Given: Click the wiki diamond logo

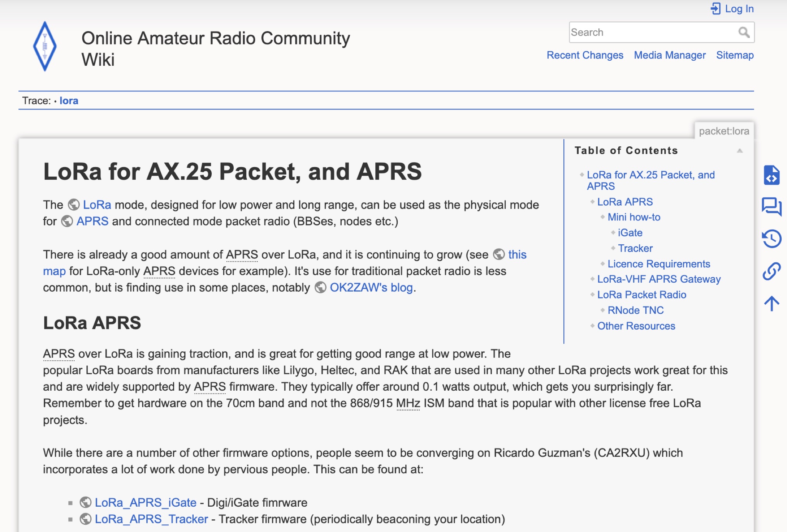Looking at the screenshot, I should click(x=45, y=46).
